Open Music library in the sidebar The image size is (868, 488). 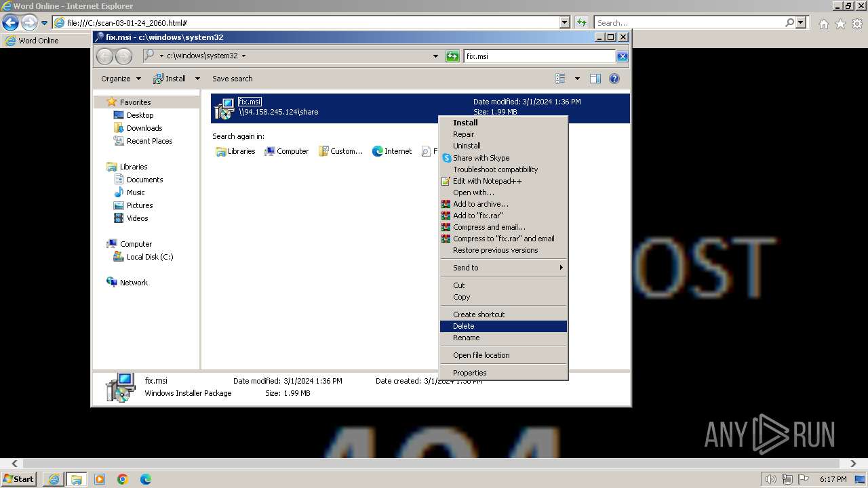click(136, 192)
